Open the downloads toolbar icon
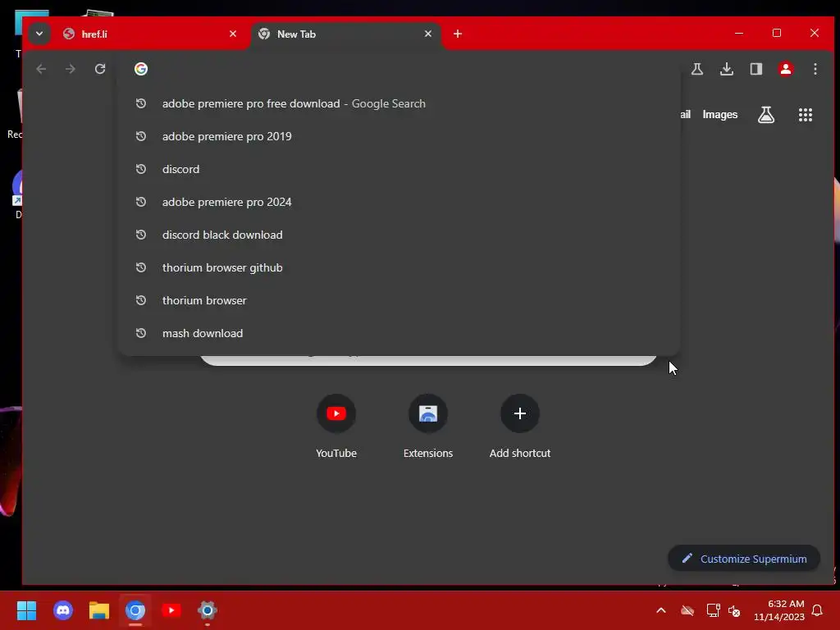The image size is (840, 630). pos(727,69)
